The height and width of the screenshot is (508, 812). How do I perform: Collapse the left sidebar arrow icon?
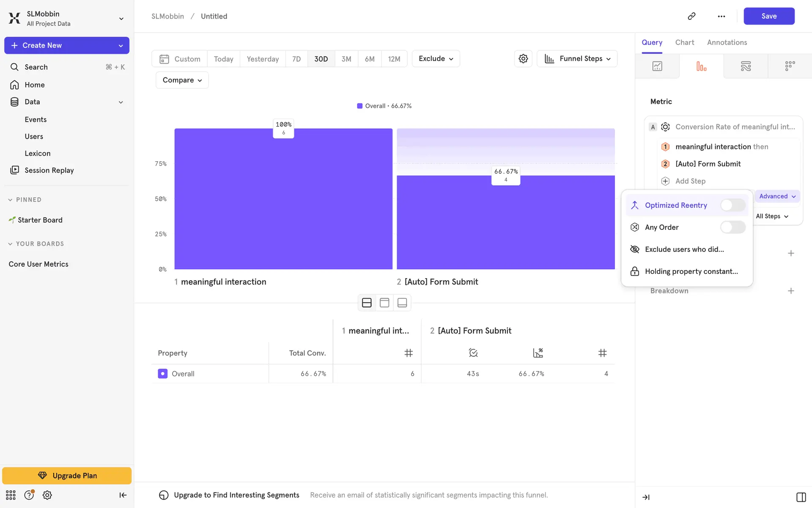click(123, 495)
